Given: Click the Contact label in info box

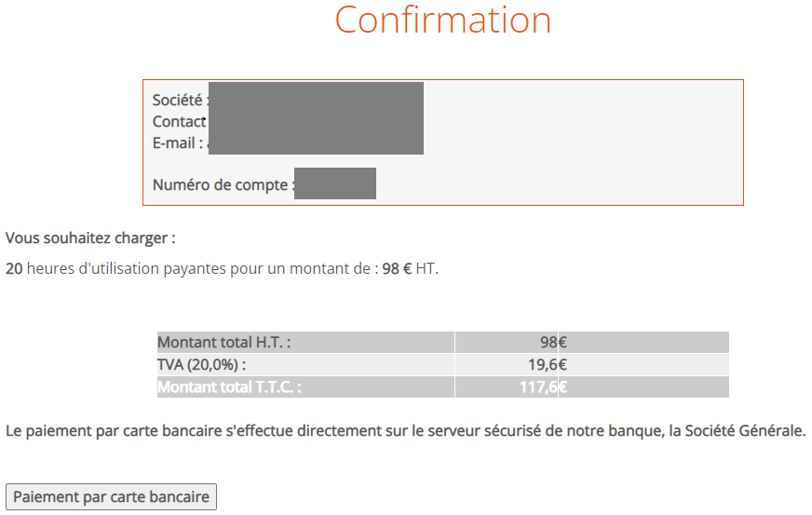Looking at the screenshot, I should [179, 121].
